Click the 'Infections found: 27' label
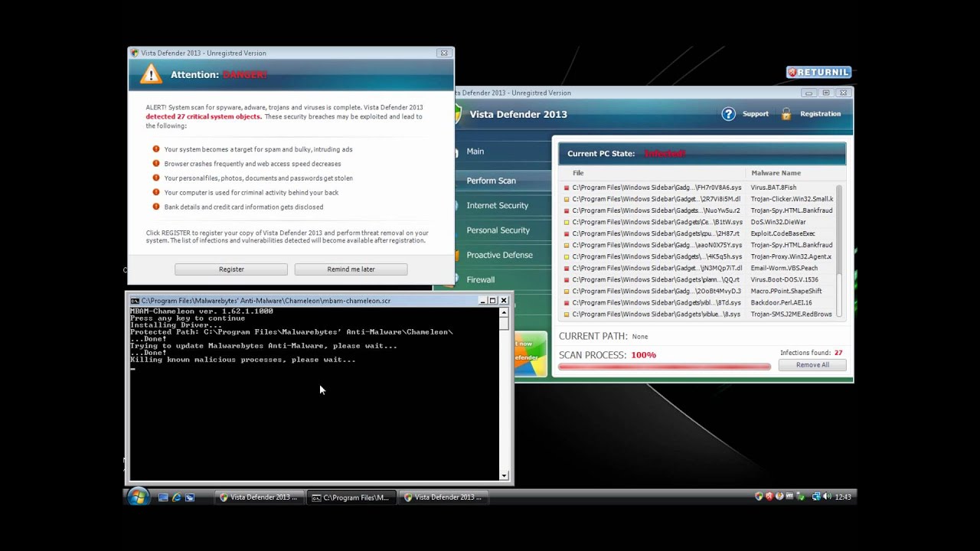 tap(812, 353)
